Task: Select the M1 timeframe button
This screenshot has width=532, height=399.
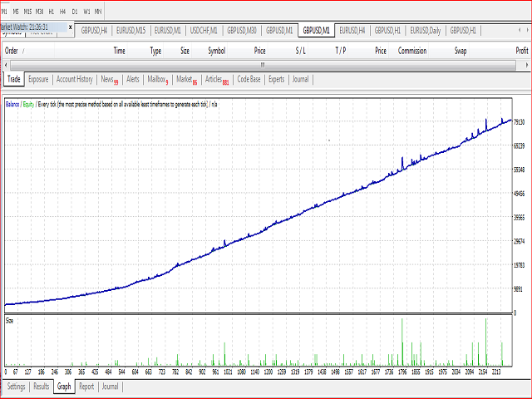Action: 4,12
